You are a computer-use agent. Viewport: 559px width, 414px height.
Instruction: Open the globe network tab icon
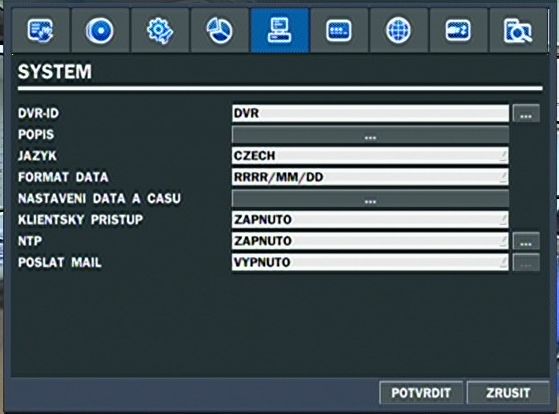(399, 31)
